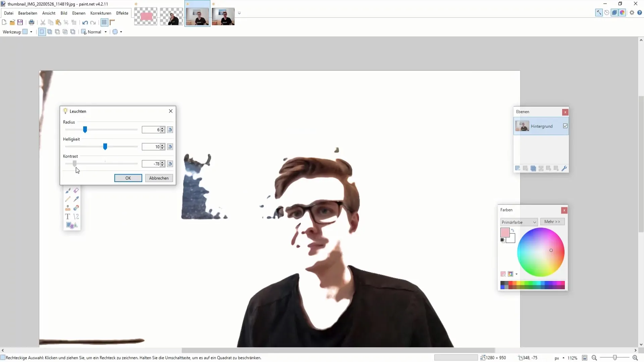Select the Shapes tool
This screenshot has height=362, width=644.
(x=72, y=225)
